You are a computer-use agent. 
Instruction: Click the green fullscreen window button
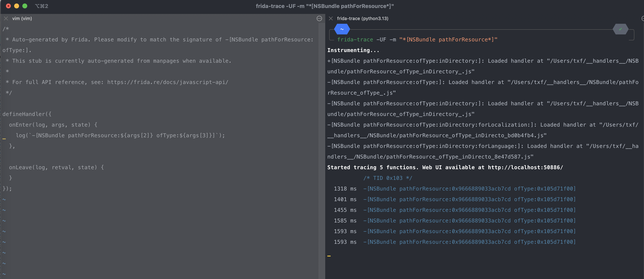point(25,6)
